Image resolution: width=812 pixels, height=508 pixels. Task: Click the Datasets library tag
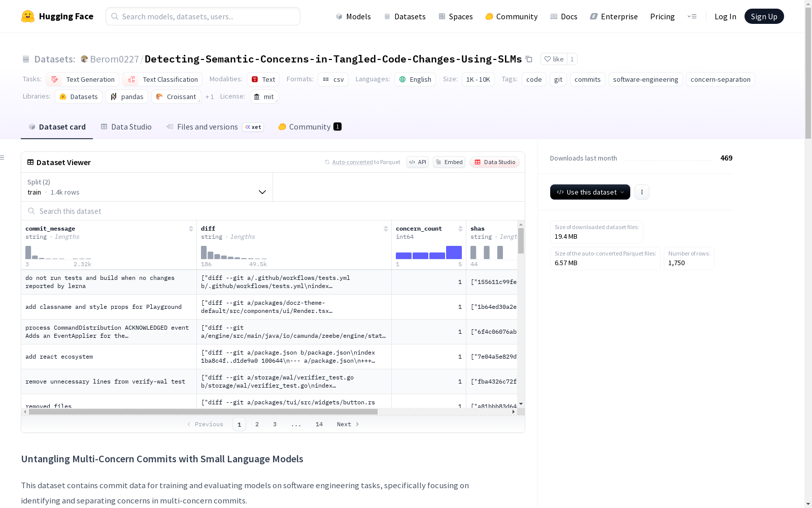point(79,97)
